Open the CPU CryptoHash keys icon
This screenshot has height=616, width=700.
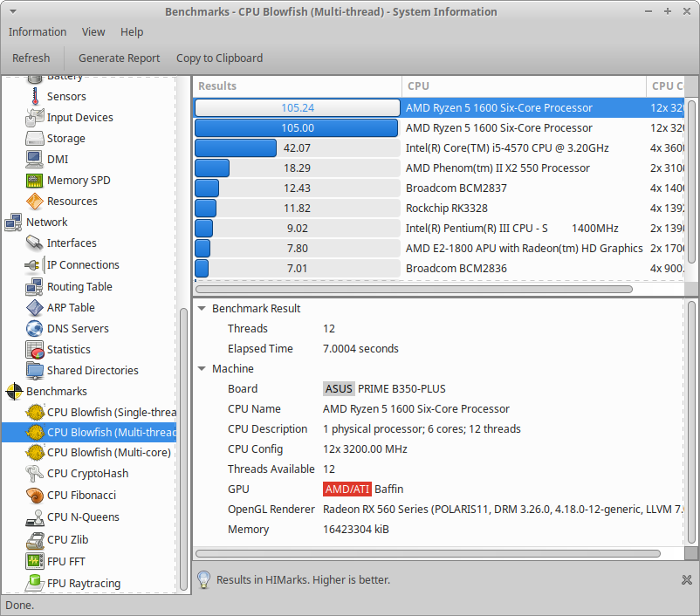click(34, 474)
